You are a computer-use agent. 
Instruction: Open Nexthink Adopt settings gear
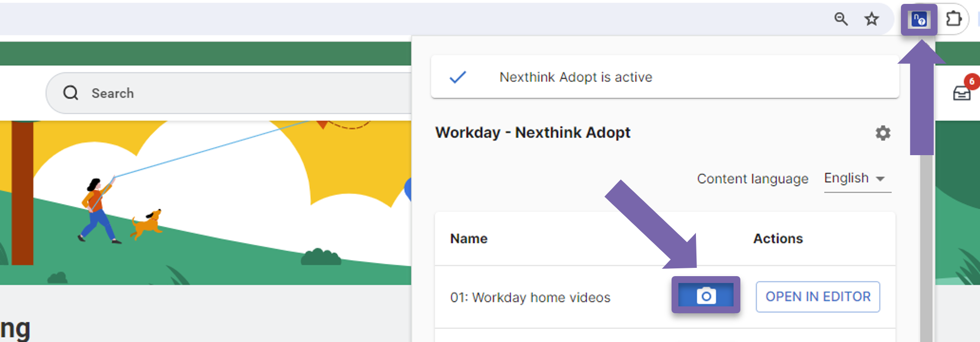click(882, 133)
